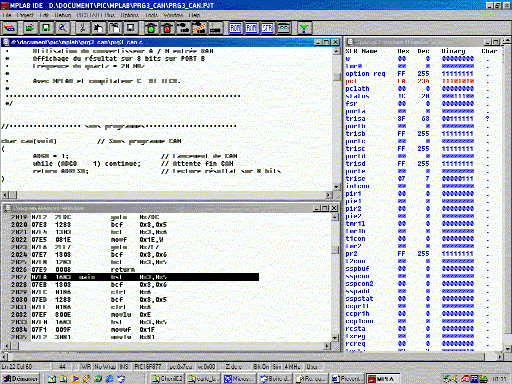Click the print toolbar icon
This screenshot has width=512, height=384.
pyautogui.click(x=130, y=28)
